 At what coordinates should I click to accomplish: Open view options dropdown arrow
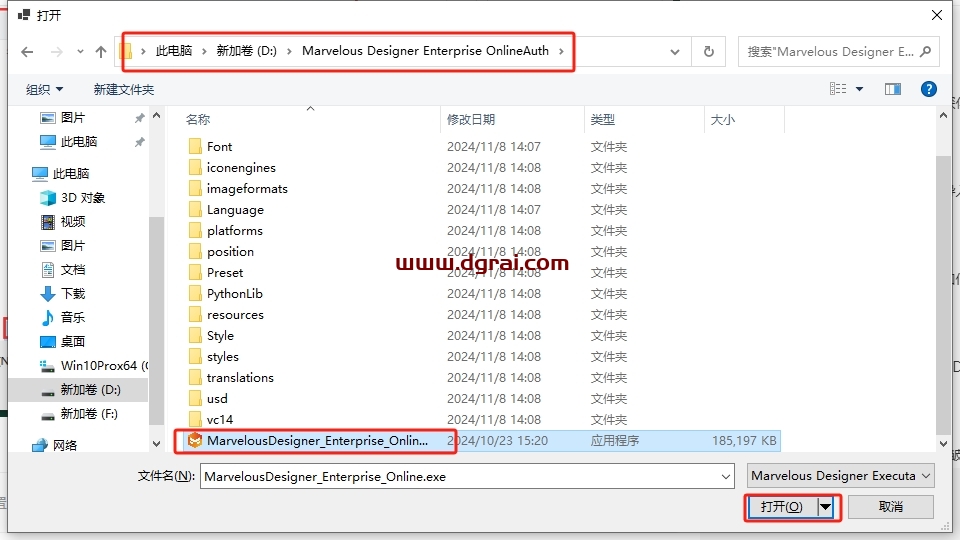(x=859, y=89)
